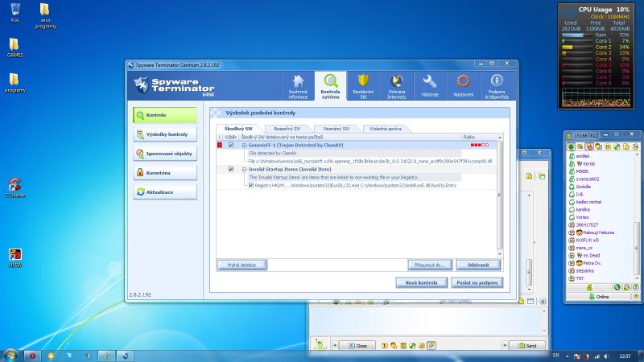The height and width of the screenshot is (362, 644).
Task: Open Souhrnné informace home icon
Action: (x=298, y=86)
